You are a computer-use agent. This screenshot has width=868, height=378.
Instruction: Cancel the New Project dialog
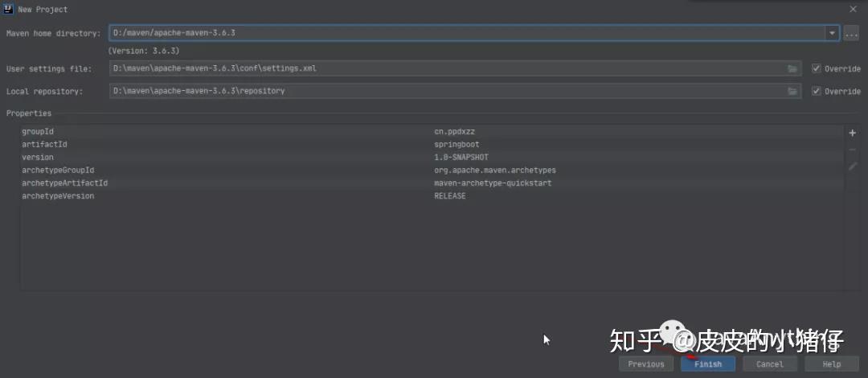point(769,364)
